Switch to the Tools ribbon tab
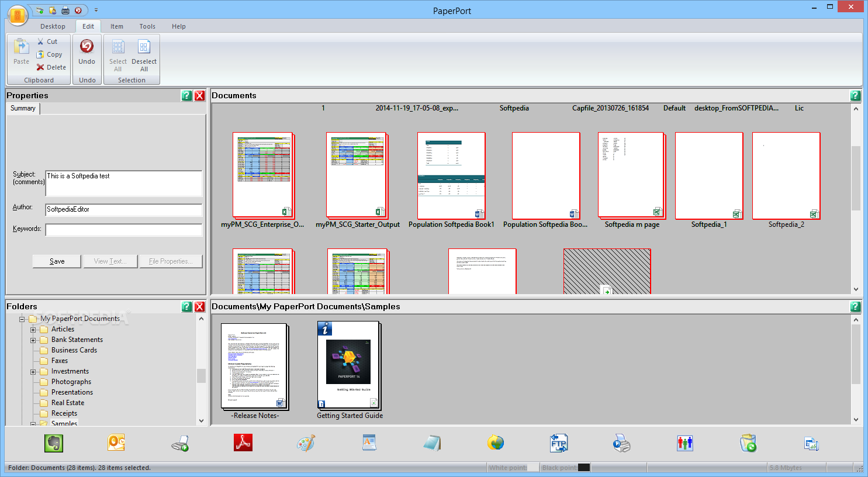 [x=147, y=26]
